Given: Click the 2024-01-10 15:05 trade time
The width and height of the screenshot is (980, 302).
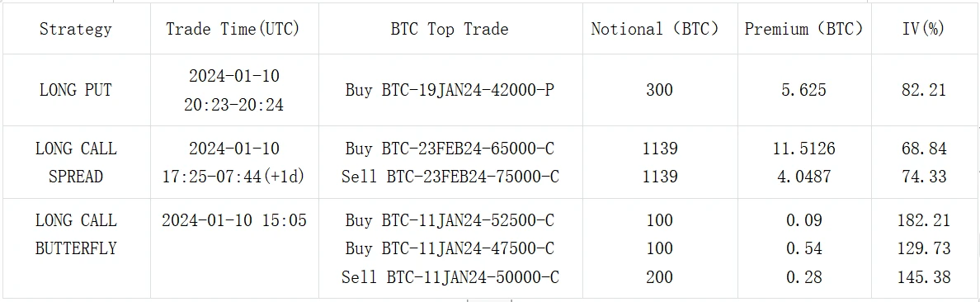Looking at the screenshot, I should [x=234, y=220].
